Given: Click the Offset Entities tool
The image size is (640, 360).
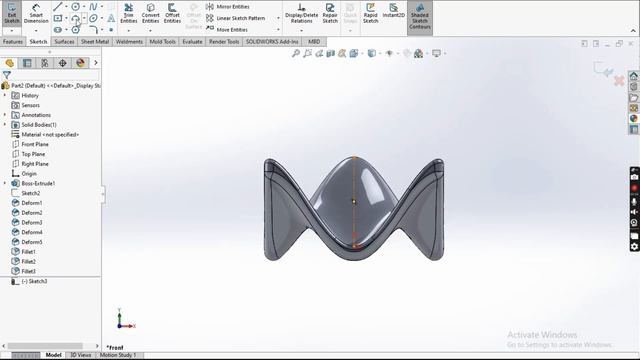Looking at the screenshot, I should pos(172,13).
